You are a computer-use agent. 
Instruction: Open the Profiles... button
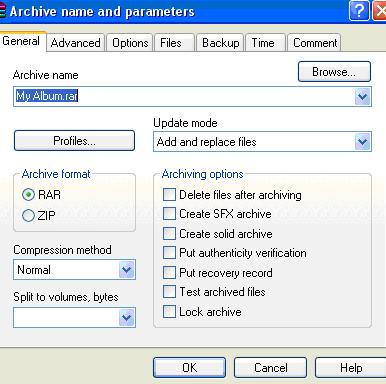tap(74, 141)
